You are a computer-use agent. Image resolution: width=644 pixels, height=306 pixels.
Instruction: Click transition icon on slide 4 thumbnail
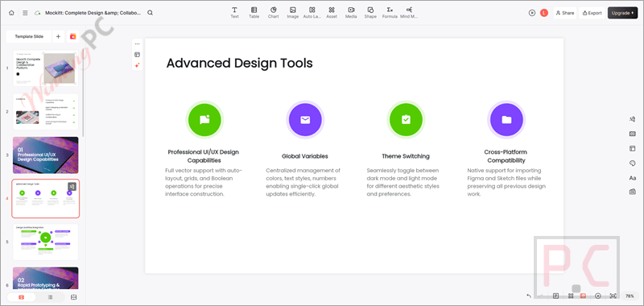point(72,187)
